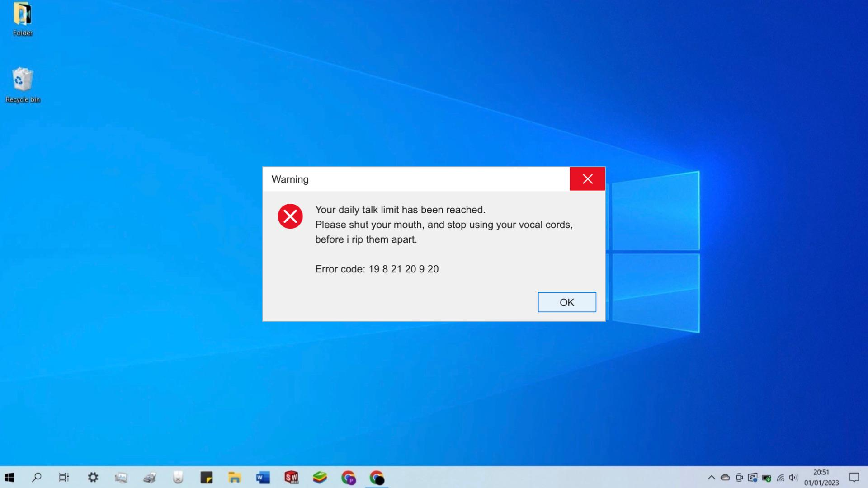The width and height of the screenshot is (868, 488).
Task: Select the Recycle bin desktop icon
Action: click(x=23, y=85)
